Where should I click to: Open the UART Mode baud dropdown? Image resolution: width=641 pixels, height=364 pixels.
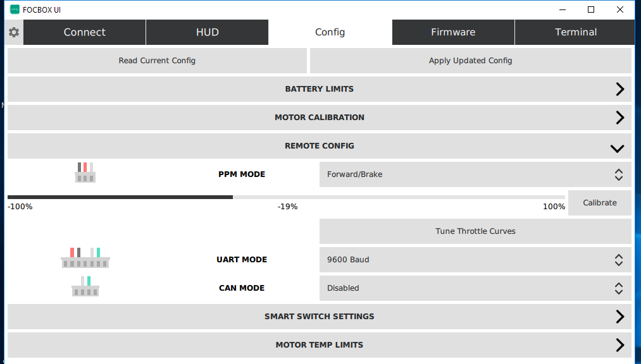(475, 260)
